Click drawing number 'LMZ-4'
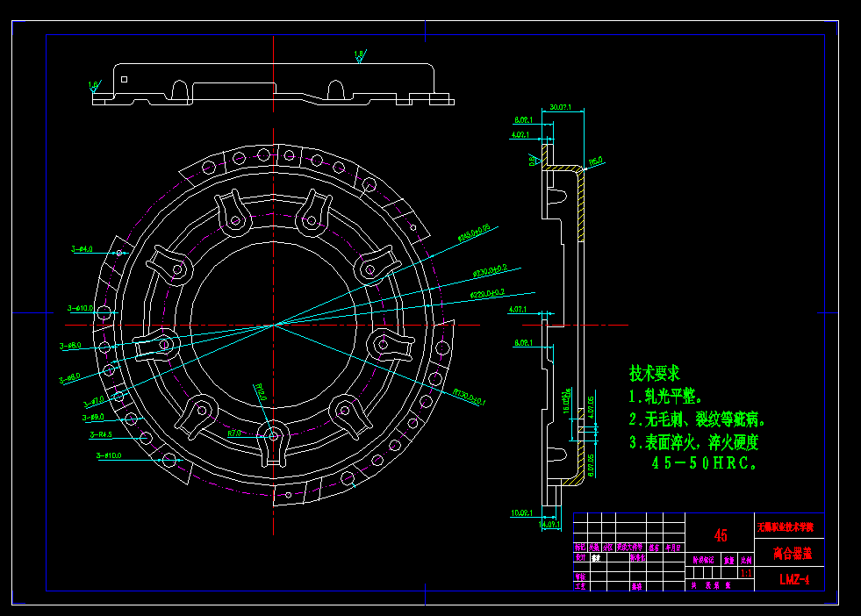This screenshot has height=616, width=861. click(794, 579)
